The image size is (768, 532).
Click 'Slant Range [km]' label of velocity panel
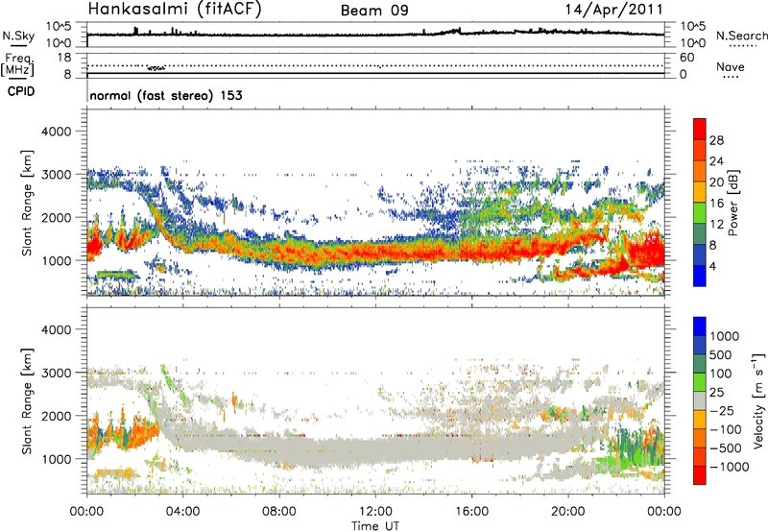pos(28,400)
